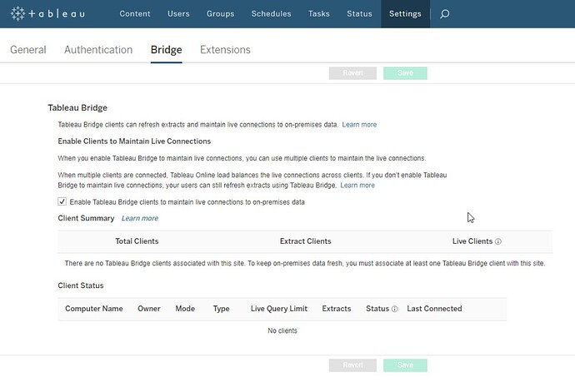This screenshot has height=392, width=575.
Task: Open the Users menu
Action: click(x=178, y=14)
